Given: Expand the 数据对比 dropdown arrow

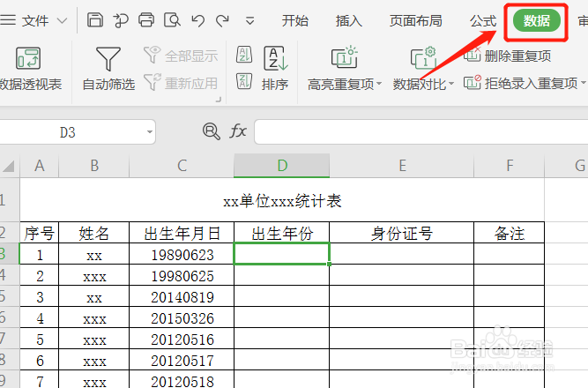Looking at the screenshot, I should pos(451,83).
